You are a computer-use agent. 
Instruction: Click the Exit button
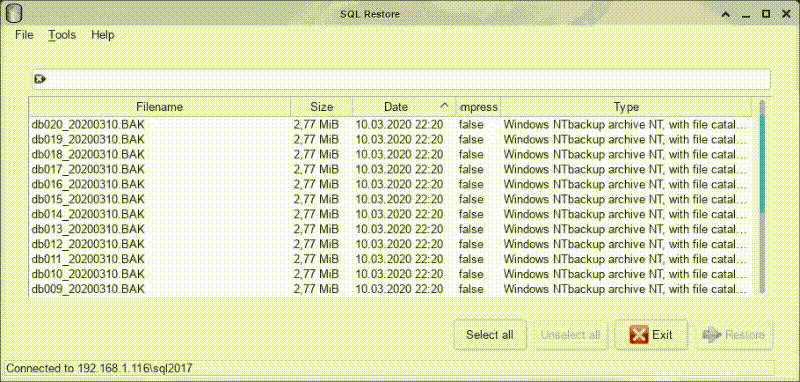click(651, 335)
